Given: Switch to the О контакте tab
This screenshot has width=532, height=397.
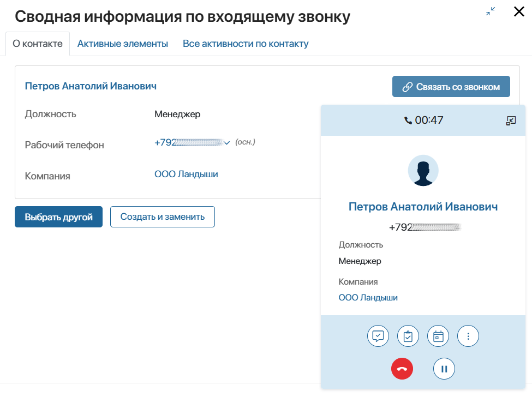Looking at the screenshot, I should 38,44.
